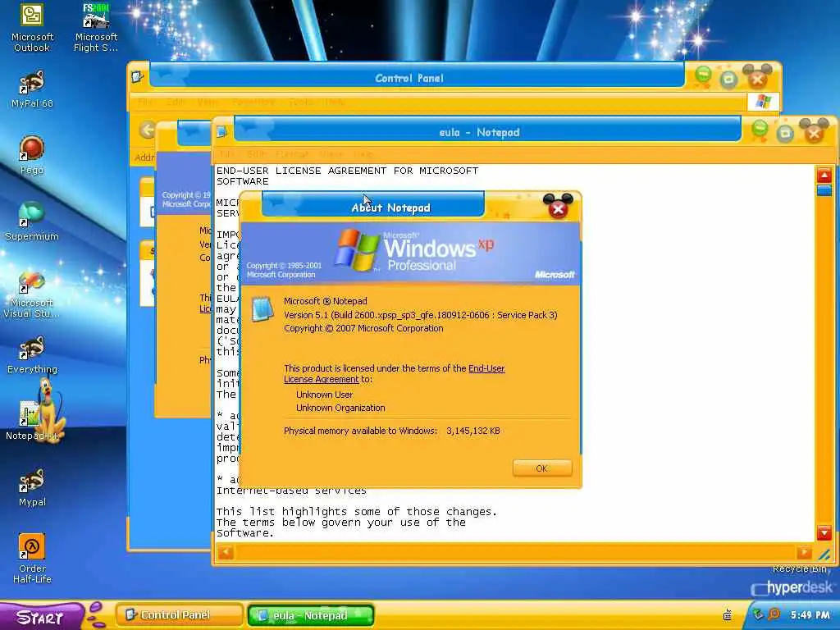Click Notepad vertical scroll down arrow
Viewport: 840px width, 630px height.
pyautogui.click(x=824, y=532)
